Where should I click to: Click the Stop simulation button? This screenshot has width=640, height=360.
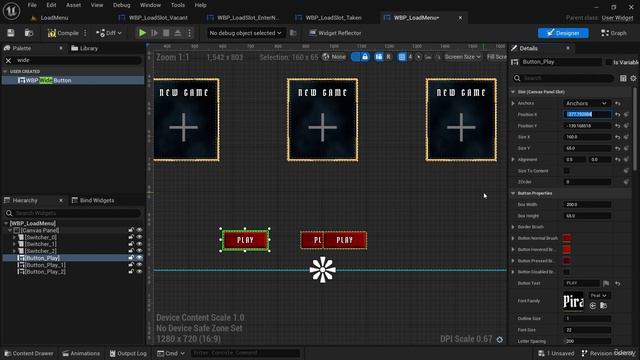pos(166,33)
